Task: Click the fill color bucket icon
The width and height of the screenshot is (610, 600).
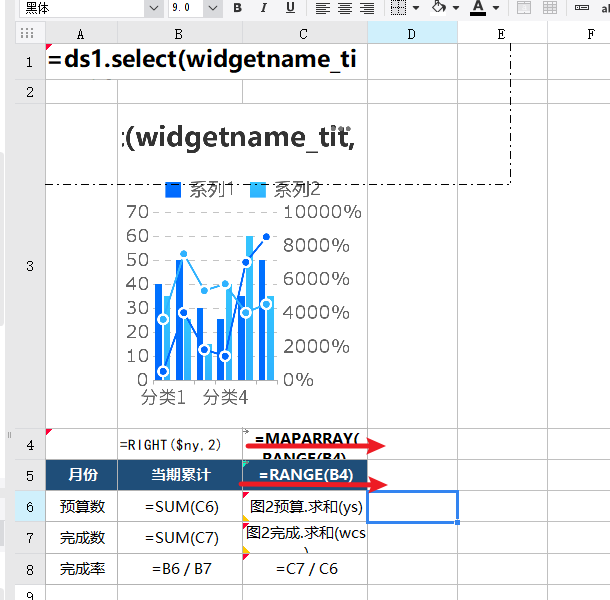Action: [439, 7]
